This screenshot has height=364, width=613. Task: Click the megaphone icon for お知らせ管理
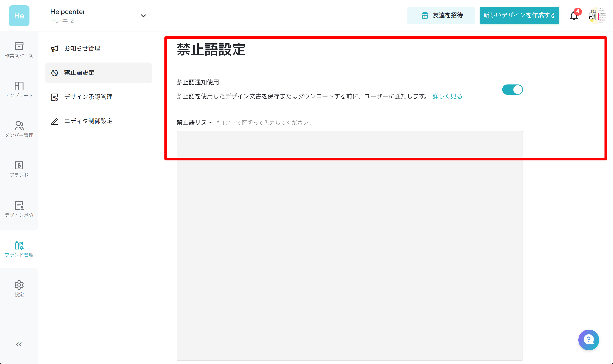tap(54, 48)
